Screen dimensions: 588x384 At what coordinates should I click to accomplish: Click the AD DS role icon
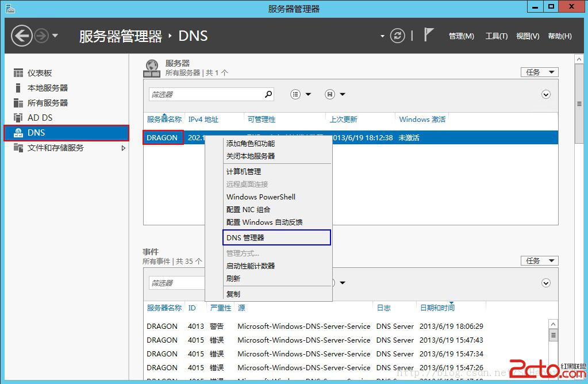click(x=18, y=118)
